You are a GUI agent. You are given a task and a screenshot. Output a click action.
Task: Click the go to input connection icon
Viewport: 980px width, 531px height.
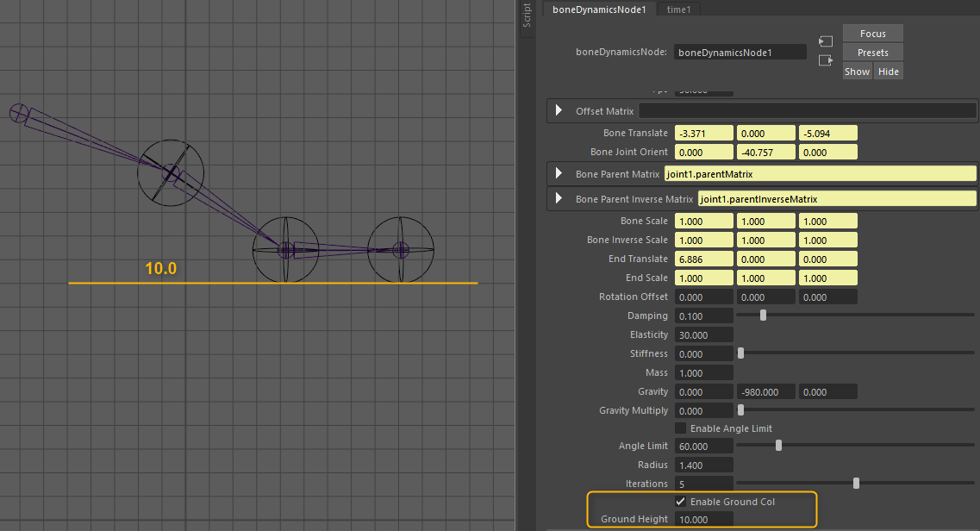826,41
